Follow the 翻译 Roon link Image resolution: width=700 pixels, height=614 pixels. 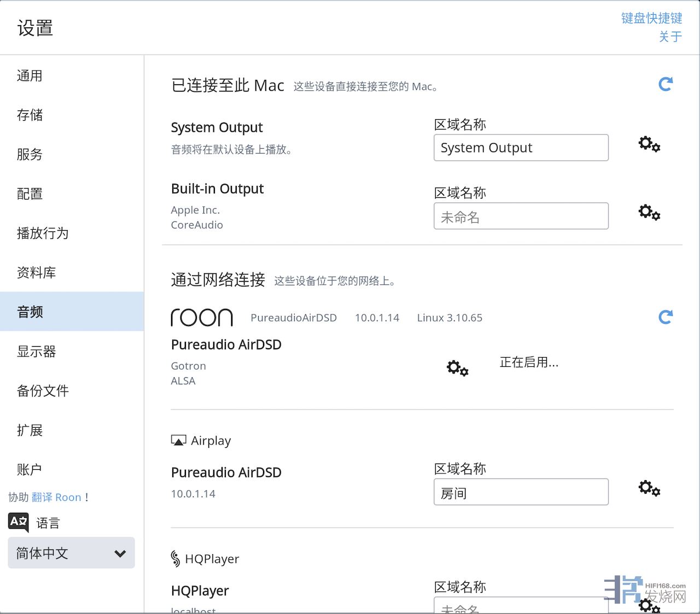pyautogui.click(x=56, y=497)
